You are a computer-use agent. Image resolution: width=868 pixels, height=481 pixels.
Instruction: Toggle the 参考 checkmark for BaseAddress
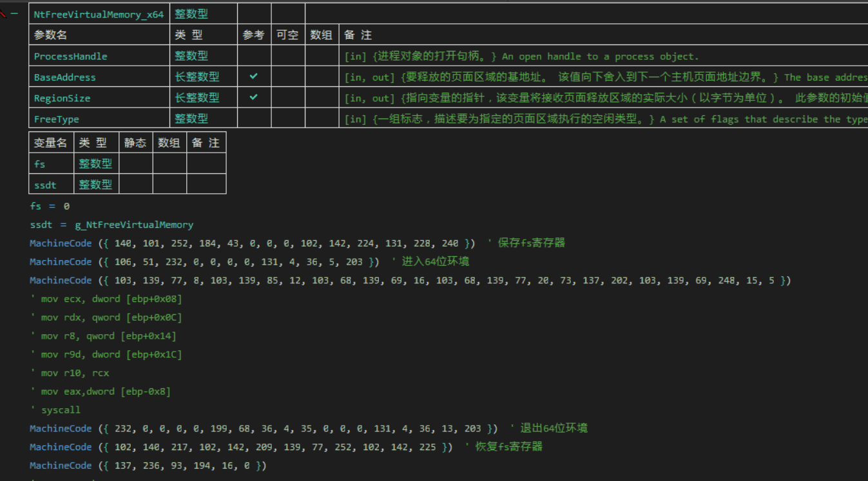254,77
